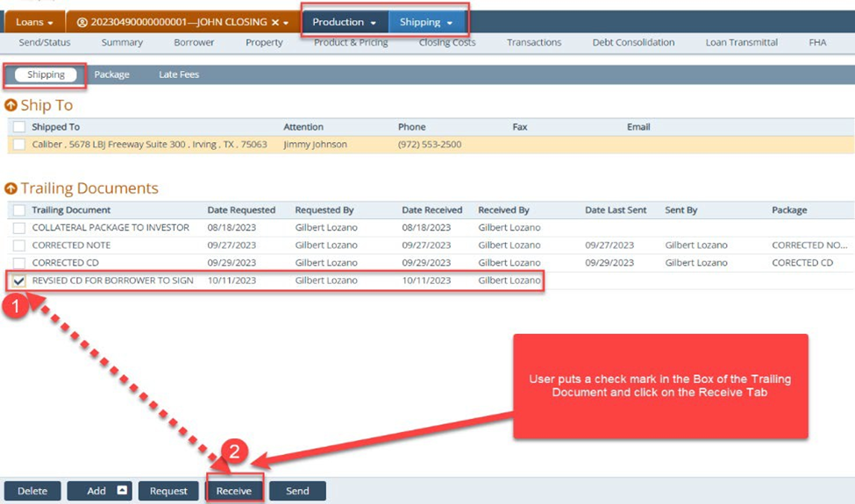Screen dimensions: 855x504
Task: Toggle the Trailing Document header checkbox
Action: click(19, 209)
